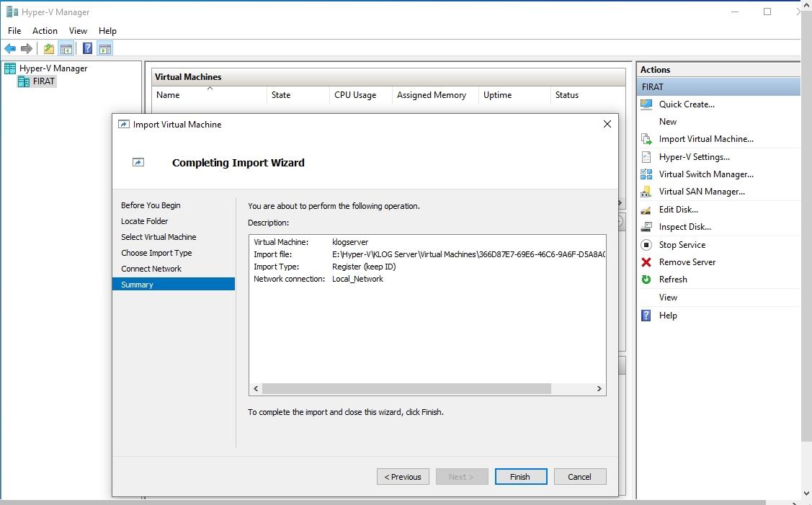Collapse the FIRAT actions header
The width and height of the screenshot is (812, 505).
[718, 87]
